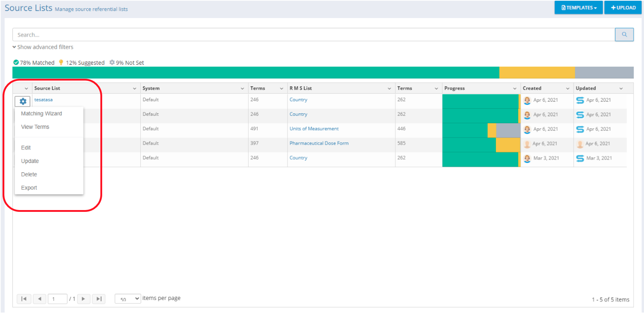Choose Delete in the gear menu
The height and width of the screenshot is (314, 644).
pos(29,174)
